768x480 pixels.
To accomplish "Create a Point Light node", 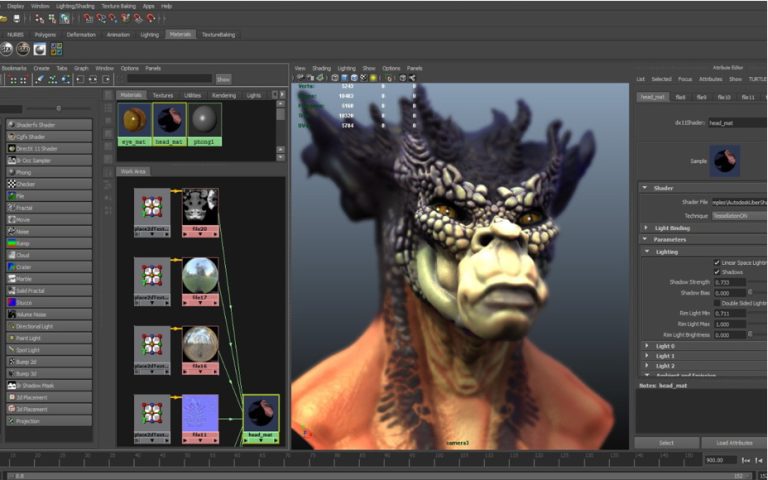I will pos(49,338).
